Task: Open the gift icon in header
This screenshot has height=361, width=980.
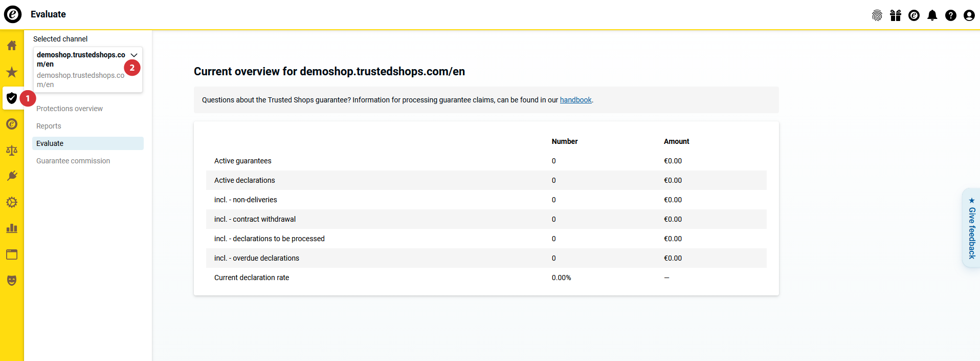Action: coord(896,15)
